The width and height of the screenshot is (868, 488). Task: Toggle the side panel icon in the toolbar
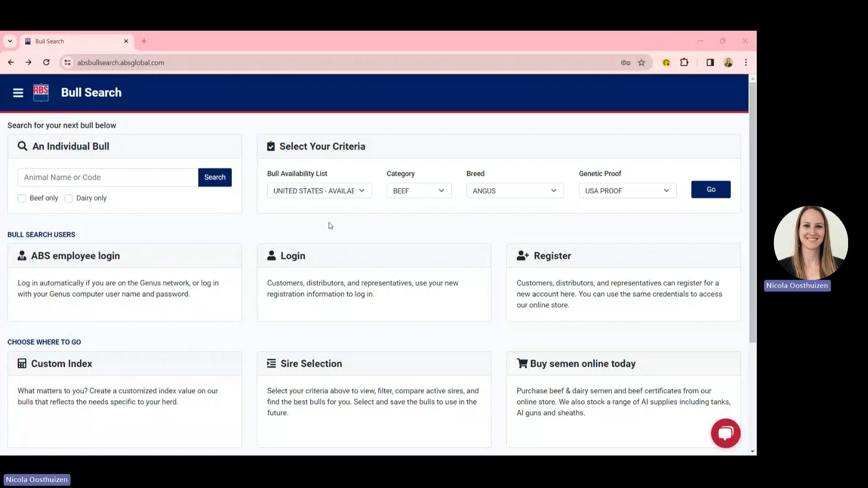coord(710,62)
